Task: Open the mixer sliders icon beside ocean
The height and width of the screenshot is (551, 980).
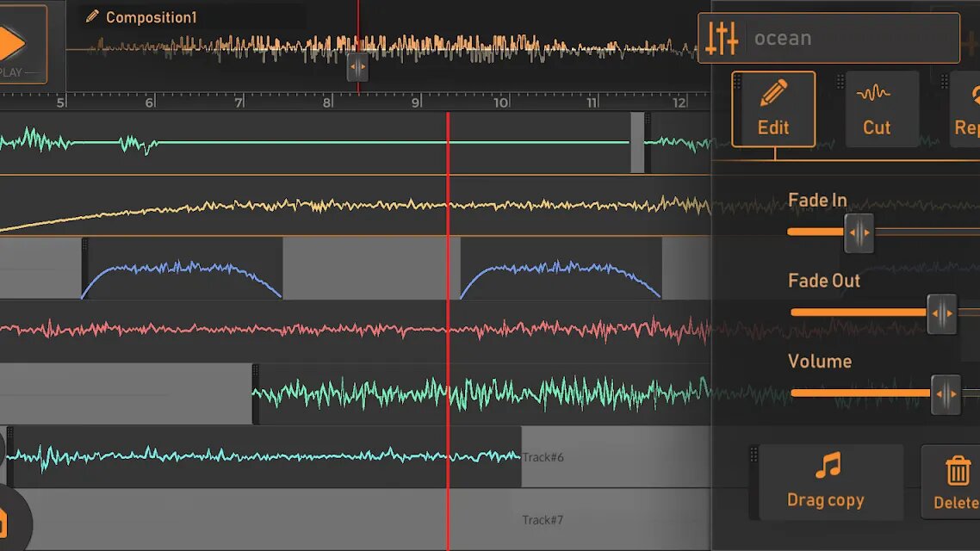Action: click(x=722, y=39)
